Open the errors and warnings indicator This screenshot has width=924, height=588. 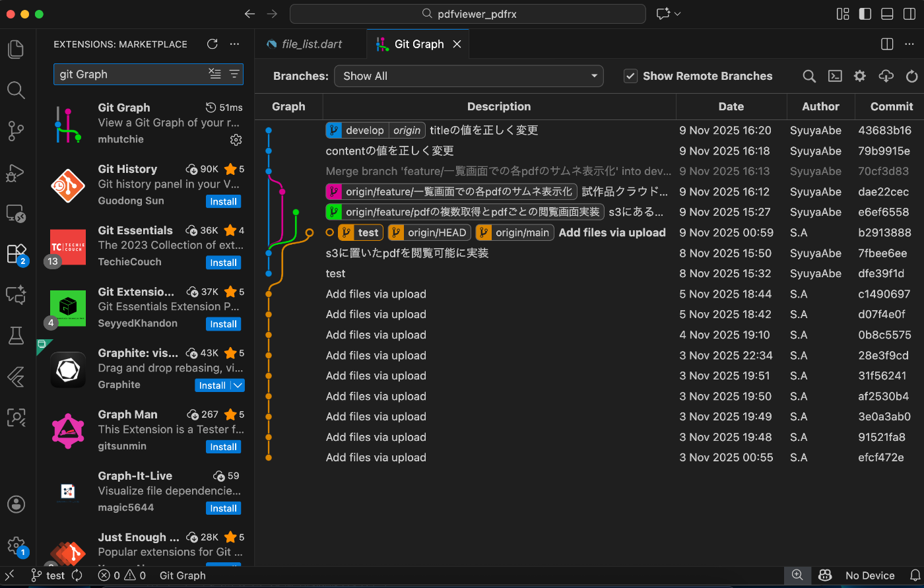click(x=122, y=575)
